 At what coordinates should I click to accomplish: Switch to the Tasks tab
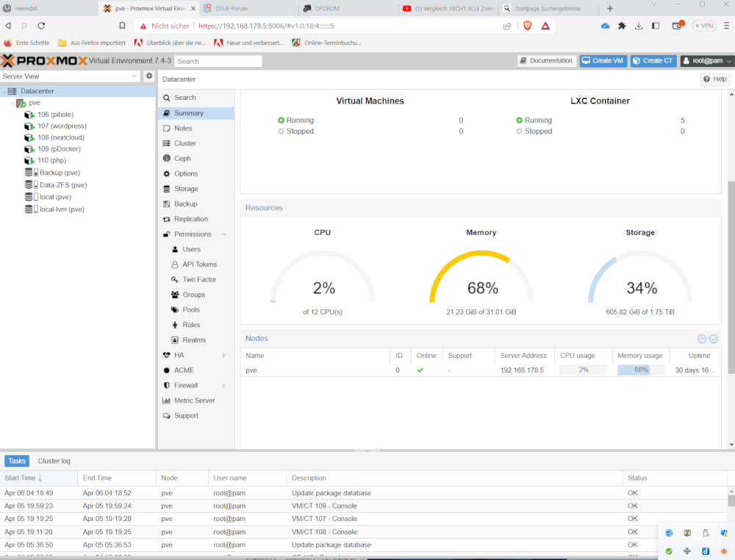pyautogui.click(x=17, y=461)
